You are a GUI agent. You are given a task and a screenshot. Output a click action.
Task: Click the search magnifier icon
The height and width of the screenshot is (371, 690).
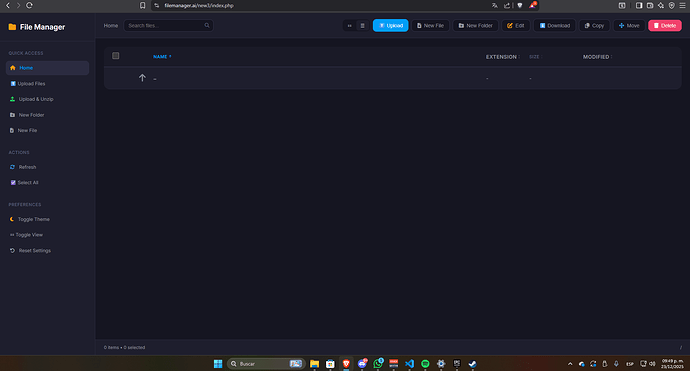207,26
